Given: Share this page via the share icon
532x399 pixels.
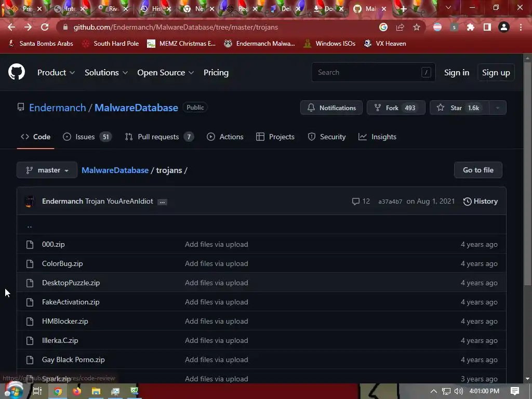Looking at the screenshot, I should coord(400,27).
